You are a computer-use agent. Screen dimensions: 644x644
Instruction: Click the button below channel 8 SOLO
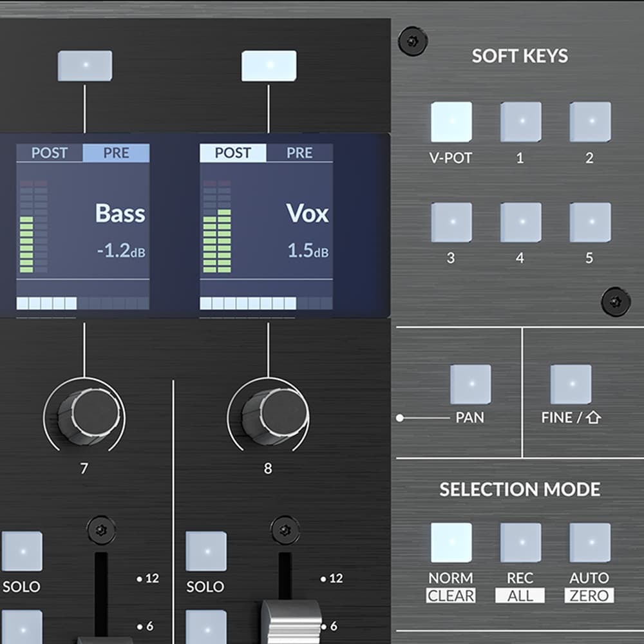[x=206, y=627]
